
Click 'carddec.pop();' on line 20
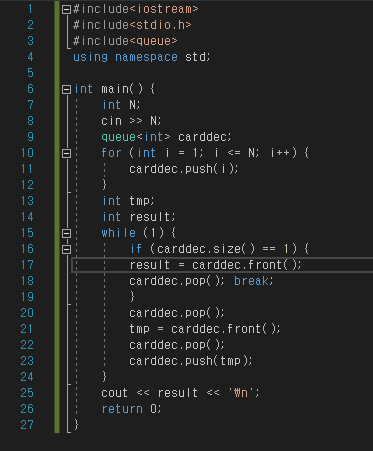click(x=177, y=313)
